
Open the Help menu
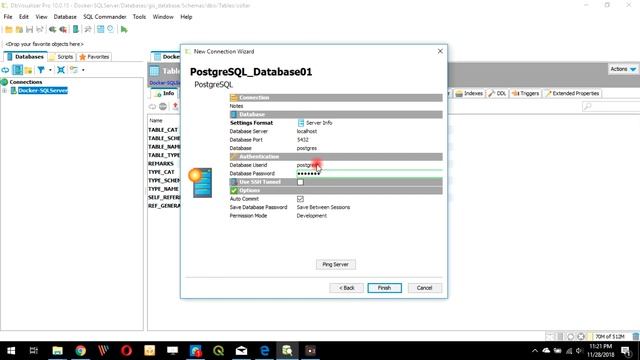(x=186, y=17)
